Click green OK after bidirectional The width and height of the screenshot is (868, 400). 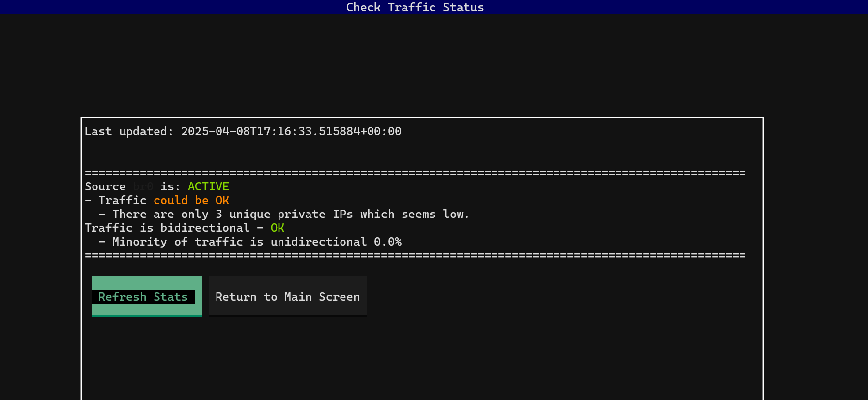[x=278, y=228]
